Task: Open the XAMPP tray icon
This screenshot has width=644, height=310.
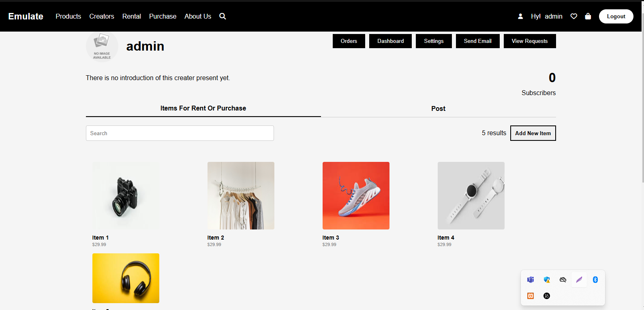Action: pos(531,296)
